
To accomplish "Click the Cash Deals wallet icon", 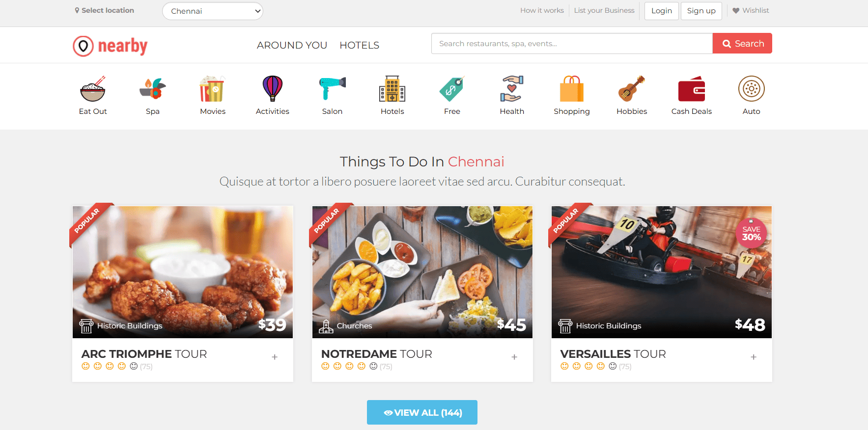I will point(692,89).
